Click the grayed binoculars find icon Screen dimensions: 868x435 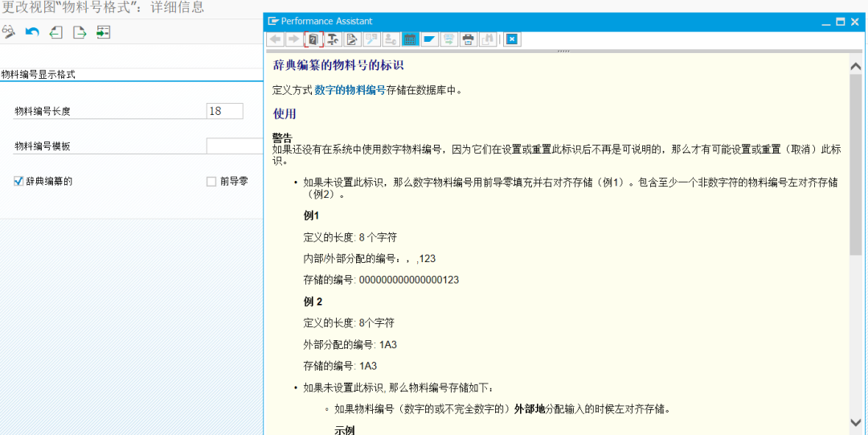(488, 39)
